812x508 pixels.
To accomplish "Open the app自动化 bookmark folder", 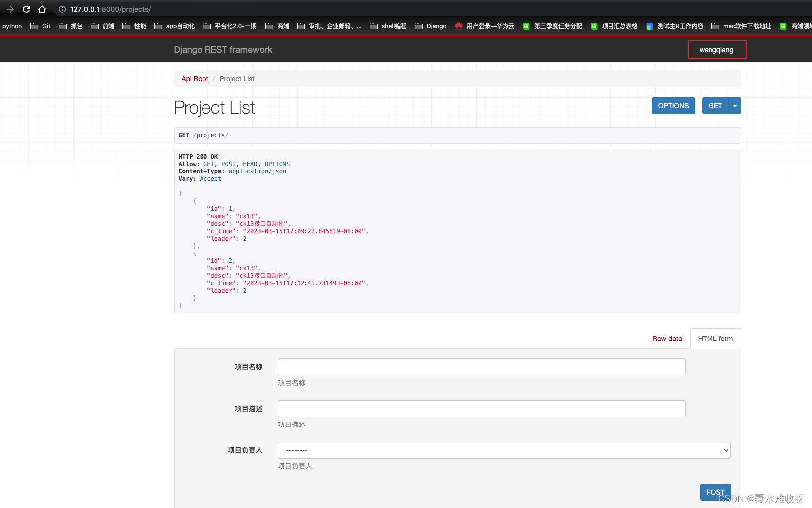I will [174, 26].
